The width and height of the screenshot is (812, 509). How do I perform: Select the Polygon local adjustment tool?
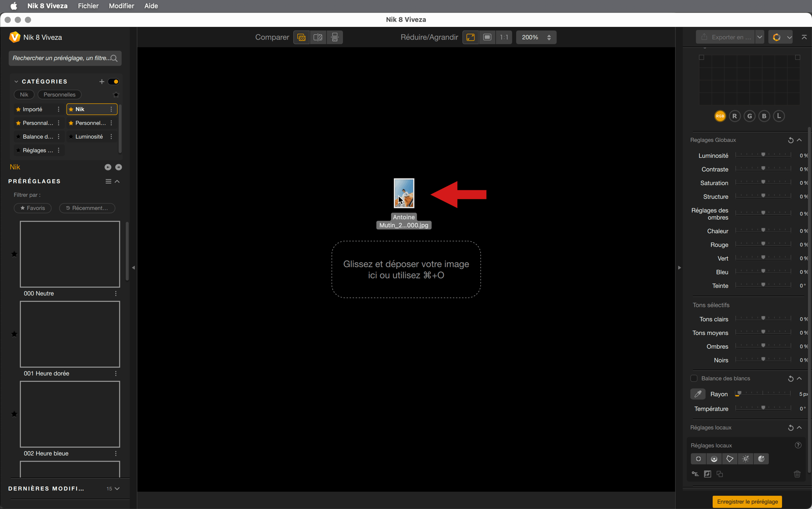tap(730, 459)
